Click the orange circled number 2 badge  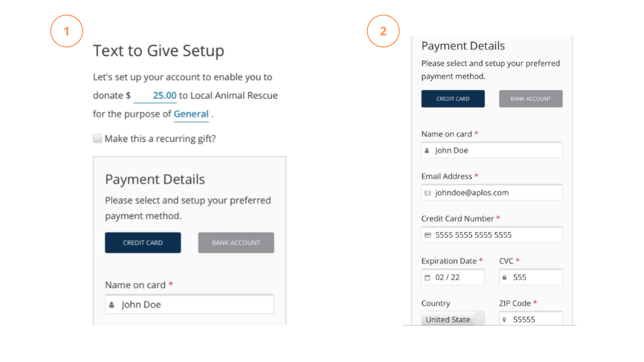click(383, 31)
